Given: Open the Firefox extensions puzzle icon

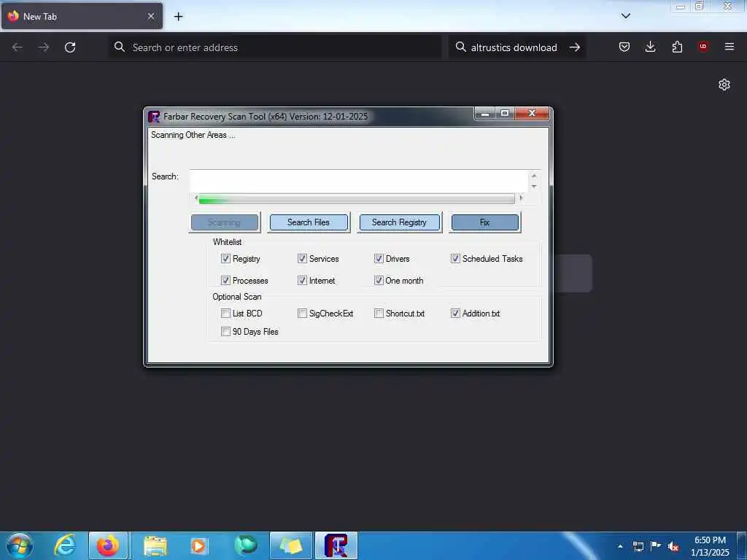Looking at the screenshot, I should pyautogui.click(x=677, y=47).
